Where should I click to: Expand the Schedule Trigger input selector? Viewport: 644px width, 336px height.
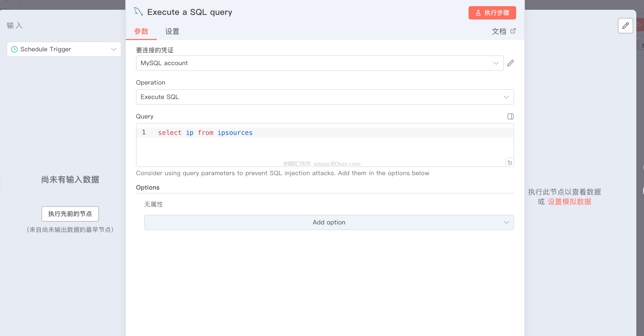pos(64,49)
